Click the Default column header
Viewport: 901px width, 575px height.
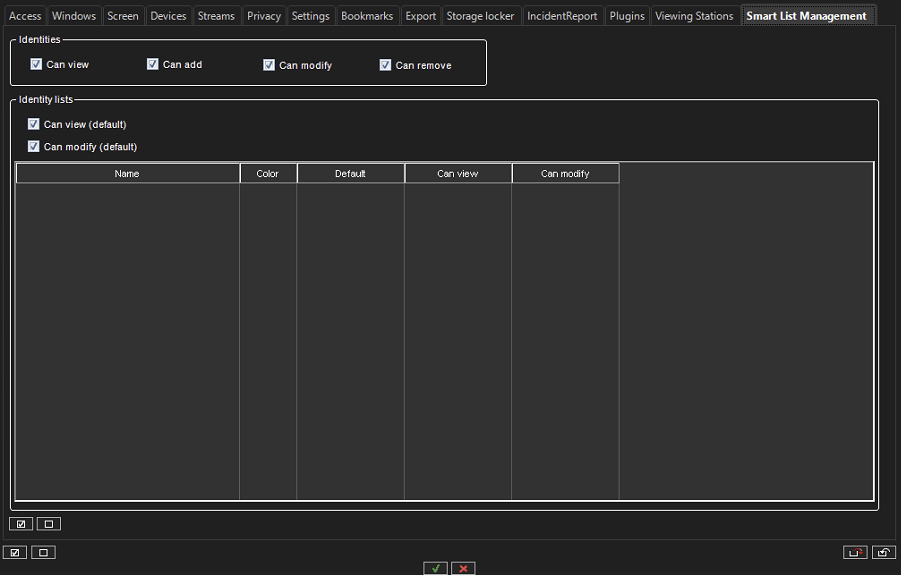[351, 173]
